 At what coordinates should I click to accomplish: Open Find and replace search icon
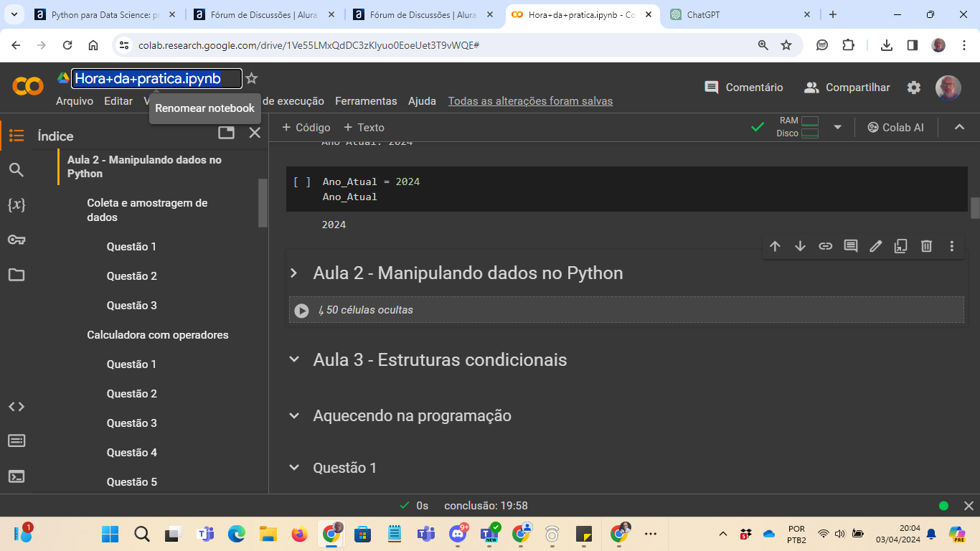pyautogui.click(x=17, y=170)
